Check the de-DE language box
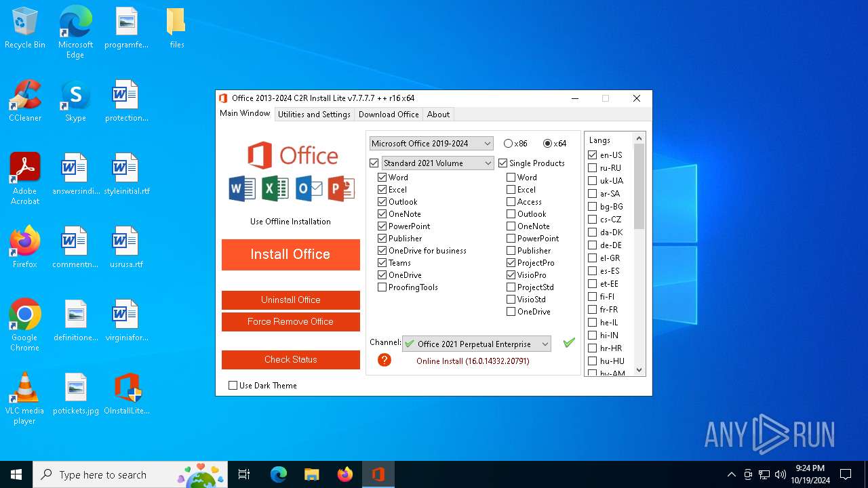The width and height of the screenshot is (868, 488). tap(593, 245)
